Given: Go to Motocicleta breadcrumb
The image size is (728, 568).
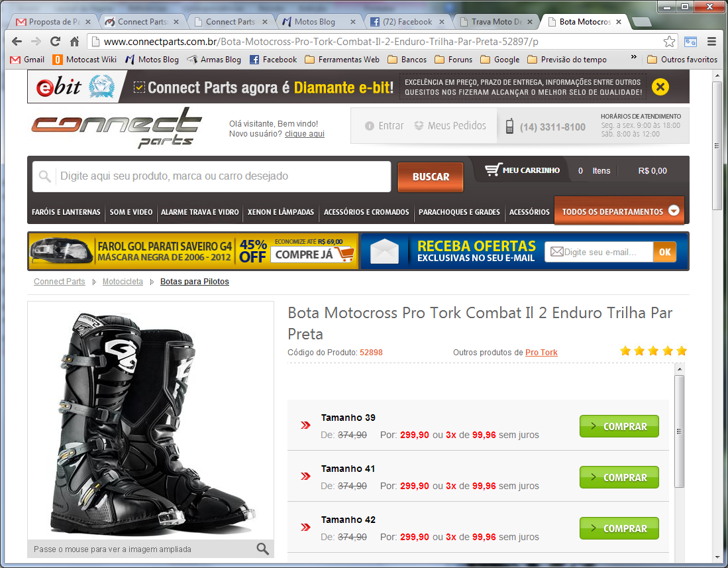Looking at the screenshot, I should 123,282.
